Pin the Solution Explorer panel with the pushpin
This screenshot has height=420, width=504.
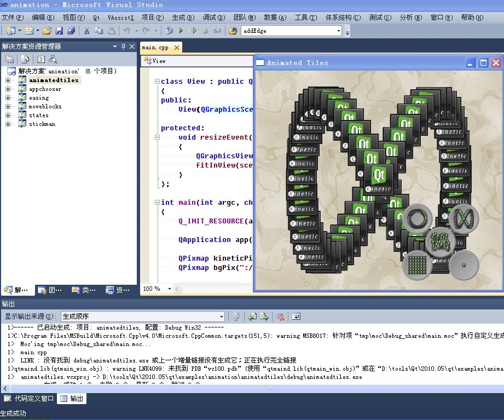point(124,47)
